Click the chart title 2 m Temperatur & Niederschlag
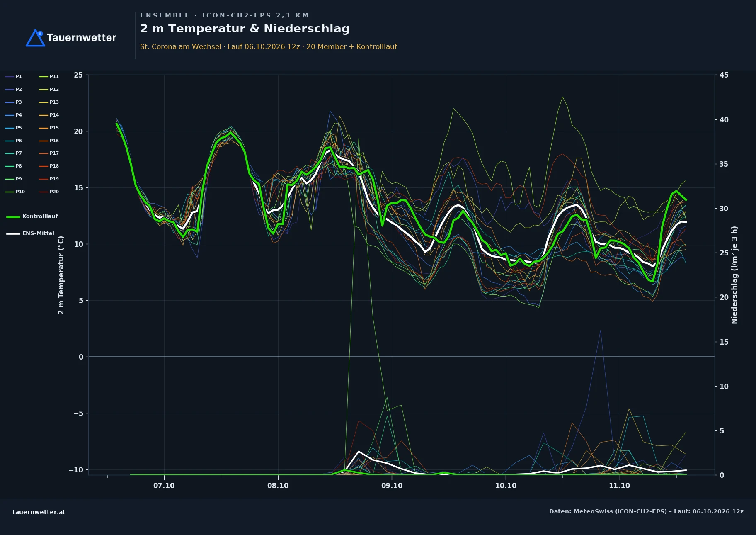The width and height of the screenshot is (756, 535). click(245, 29)
